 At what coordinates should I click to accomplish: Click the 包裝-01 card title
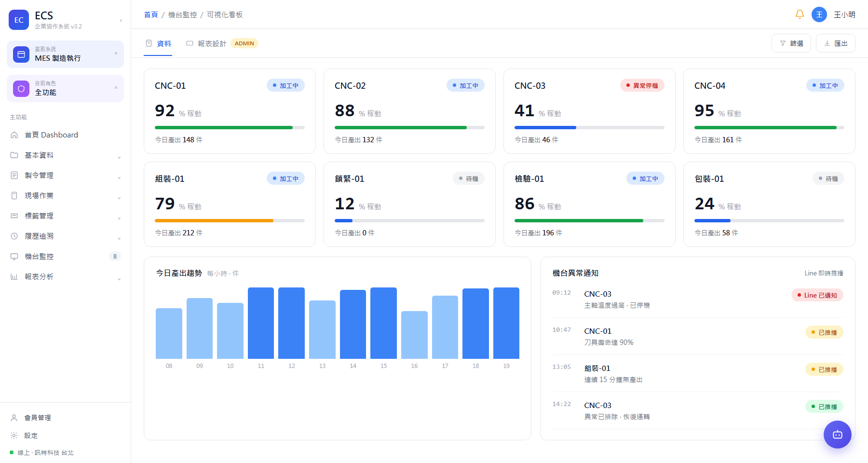click(x=709, y=179)
